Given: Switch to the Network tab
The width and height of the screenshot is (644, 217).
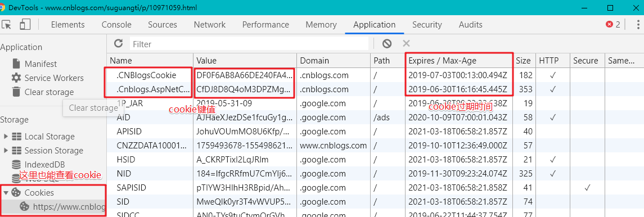Looking at the screenshot, I should 209,25.
